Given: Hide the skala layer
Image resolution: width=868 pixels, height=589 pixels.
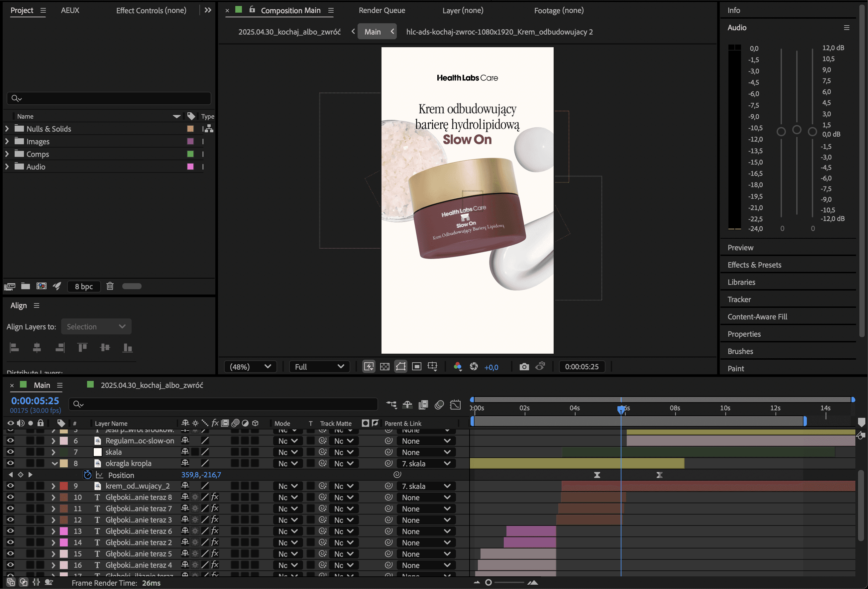Looking at the screenshot, I should click(10, 452).
